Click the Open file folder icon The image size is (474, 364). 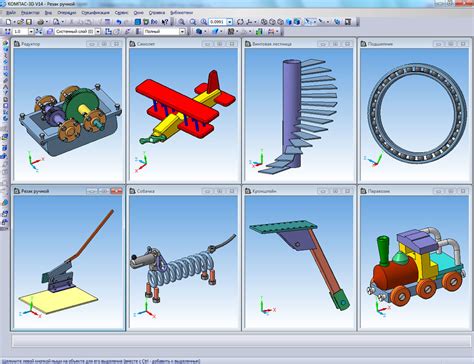click(x=20, y=22)
